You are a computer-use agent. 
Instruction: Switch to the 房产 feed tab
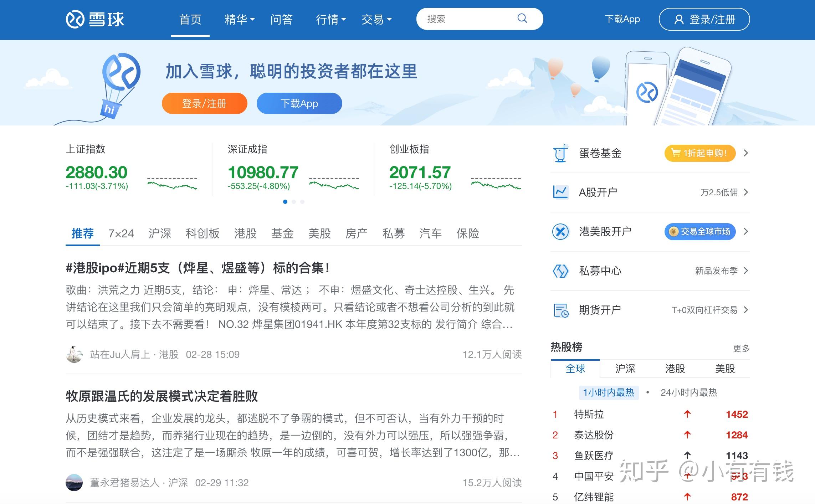(357, 233)
